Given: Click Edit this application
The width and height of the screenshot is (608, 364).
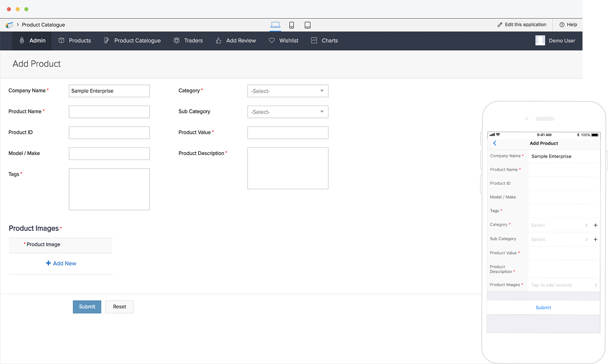Looking at the screenshot, I should 522,25.
